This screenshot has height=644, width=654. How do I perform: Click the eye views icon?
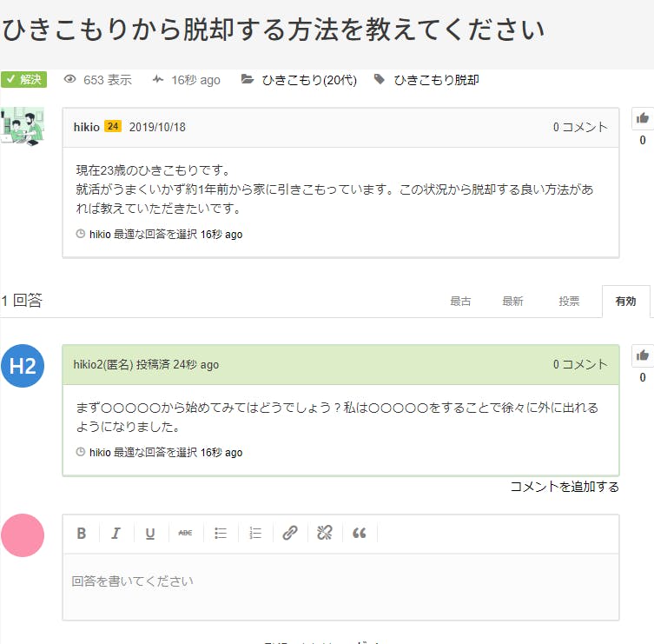click(69, 79)
